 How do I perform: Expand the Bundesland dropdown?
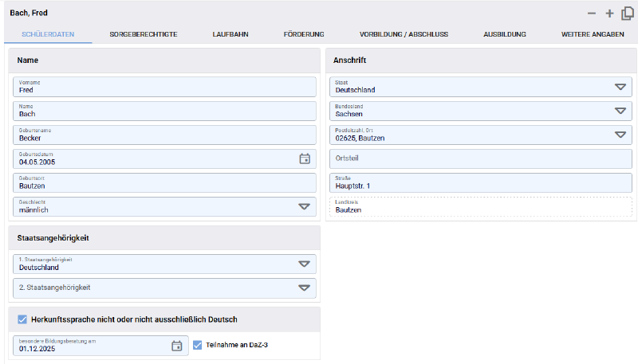pos(620,111)
